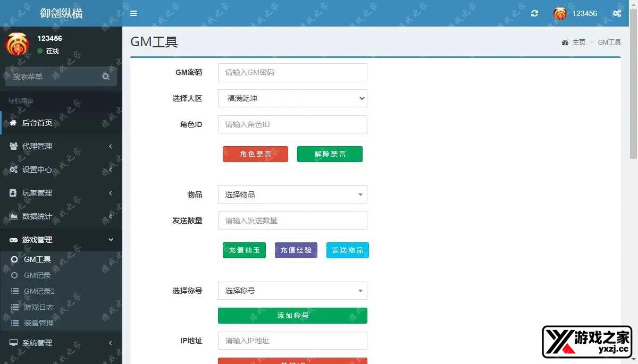Click the gamepad icon beside 游戏管理
The image size is (638, 364).
tap(13, 240)
